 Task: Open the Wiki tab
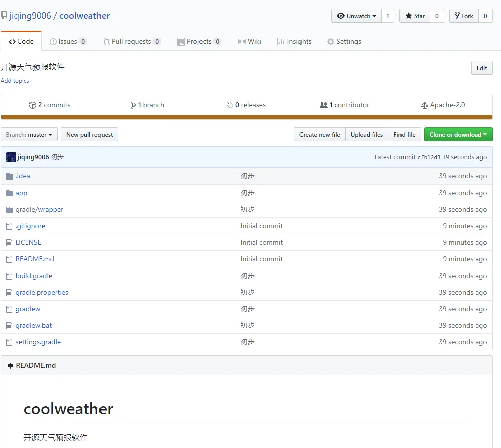pyautogui.click(x=250, y=42)
